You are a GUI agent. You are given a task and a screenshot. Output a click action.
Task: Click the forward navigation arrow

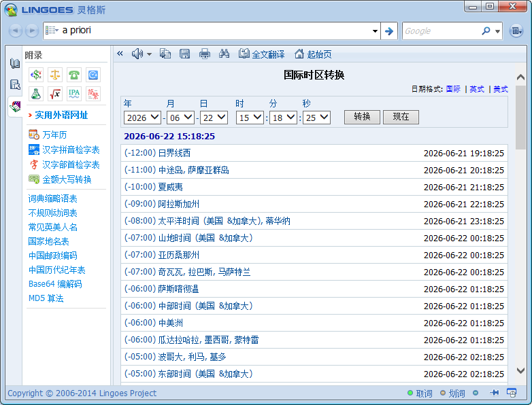(32, 31)
